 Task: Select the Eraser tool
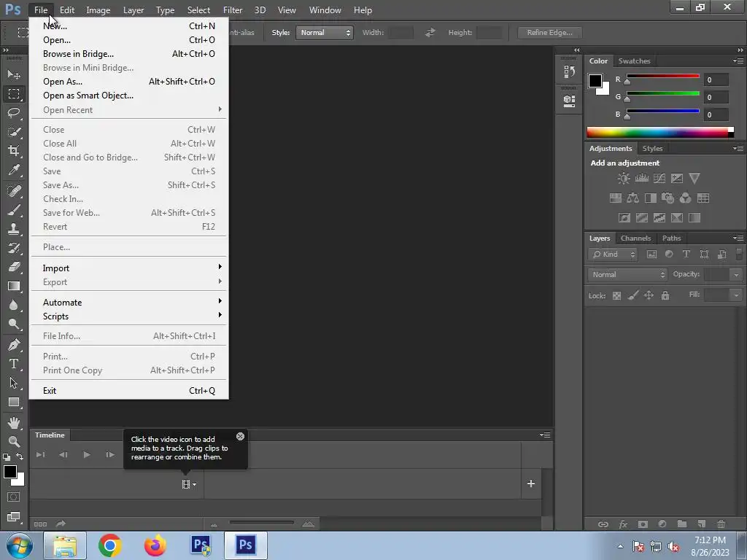[14, 267]
